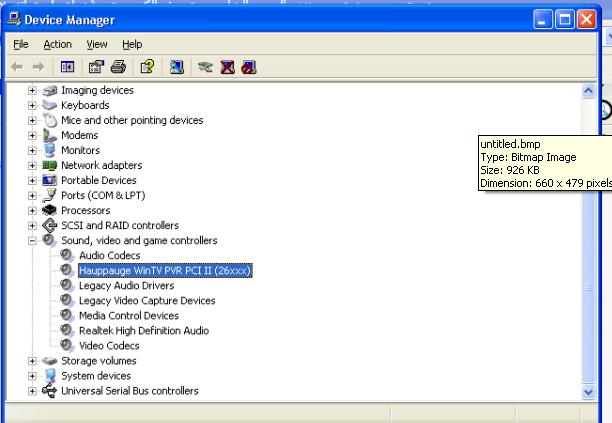
Task: Click the Update Driver toolbar icon
Action: pyautogui.click(x=205, y=67)
